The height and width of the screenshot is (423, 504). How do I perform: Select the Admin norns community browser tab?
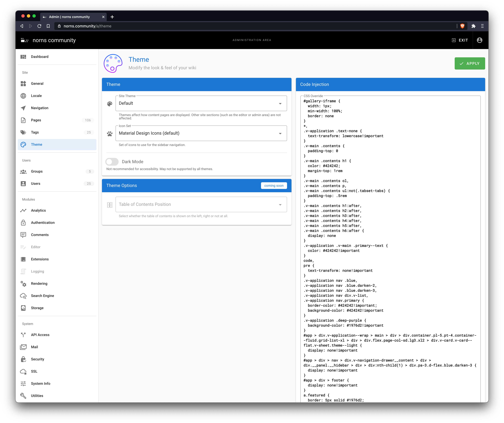tap(73, 17)
